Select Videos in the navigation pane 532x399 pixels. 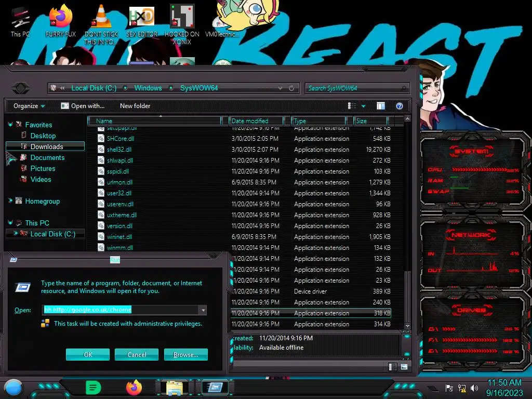point(41,179)
